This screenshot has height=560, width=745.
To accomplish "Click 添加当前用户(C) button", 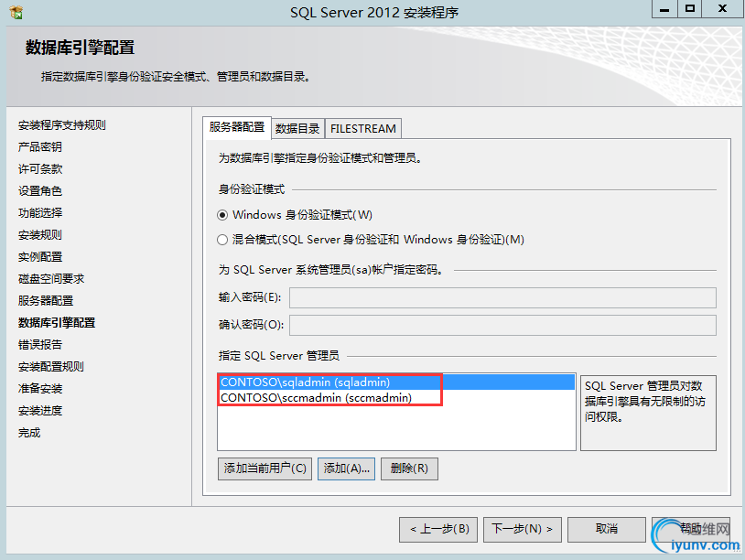I will pyautogui.click(x=265, y=468).
